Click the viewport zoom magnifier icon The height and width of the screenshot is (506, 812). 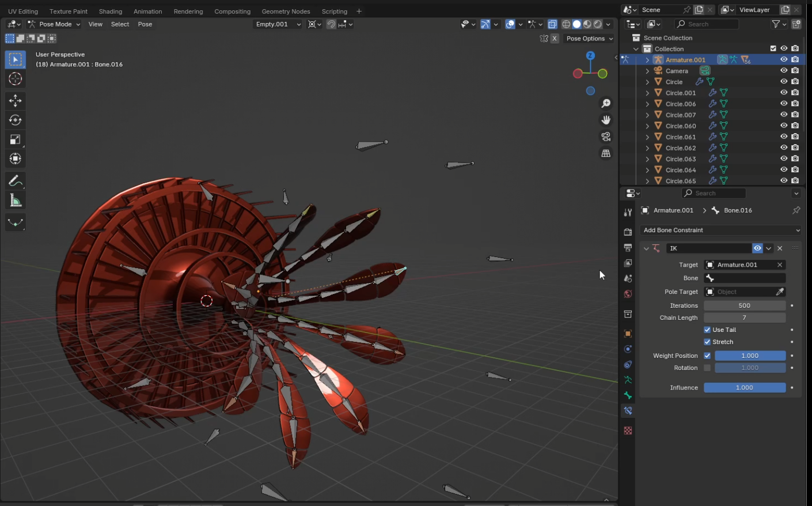click(606, 103)
